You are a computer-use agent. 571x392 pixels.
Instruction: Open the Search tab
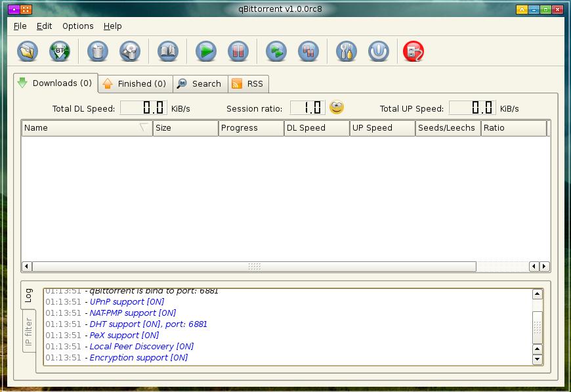200,84
